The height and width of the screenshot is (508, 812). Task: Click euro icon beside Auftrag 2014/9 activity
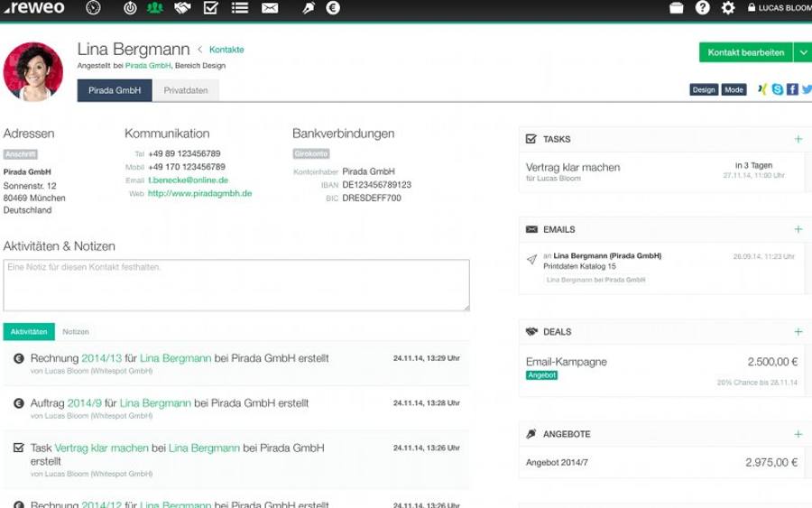coord(19,402)
